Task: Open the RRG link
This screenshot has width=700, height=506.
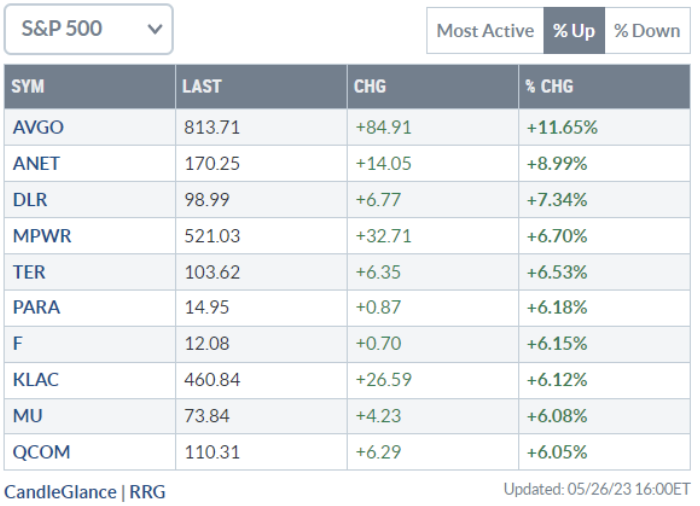Action: tap(147, 492)
